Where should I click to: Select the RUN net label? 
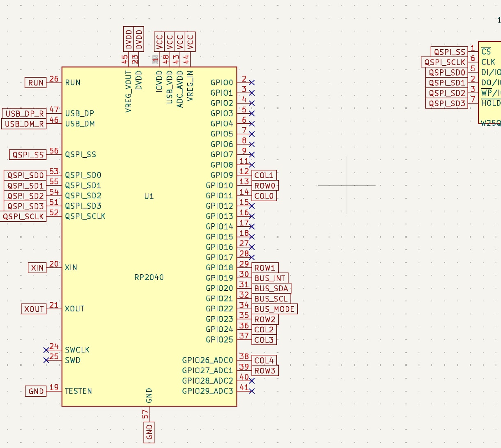coord(36,83)
